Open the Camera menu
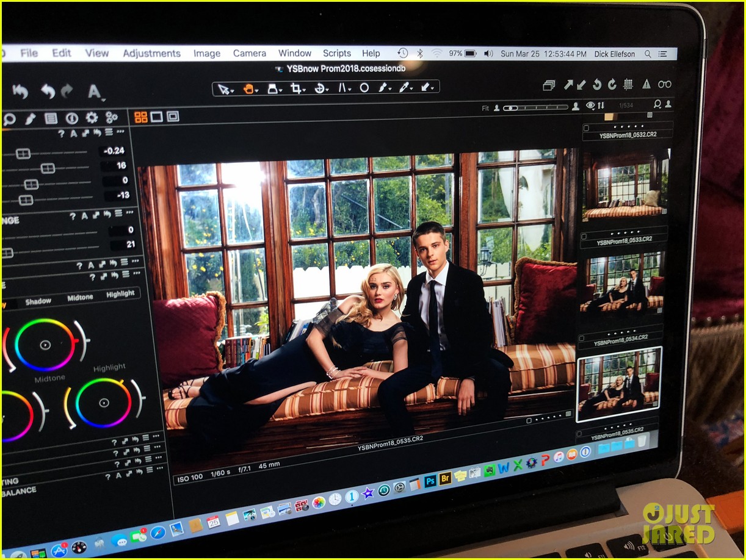The image size is (746, 560). (x=249, y=53)
